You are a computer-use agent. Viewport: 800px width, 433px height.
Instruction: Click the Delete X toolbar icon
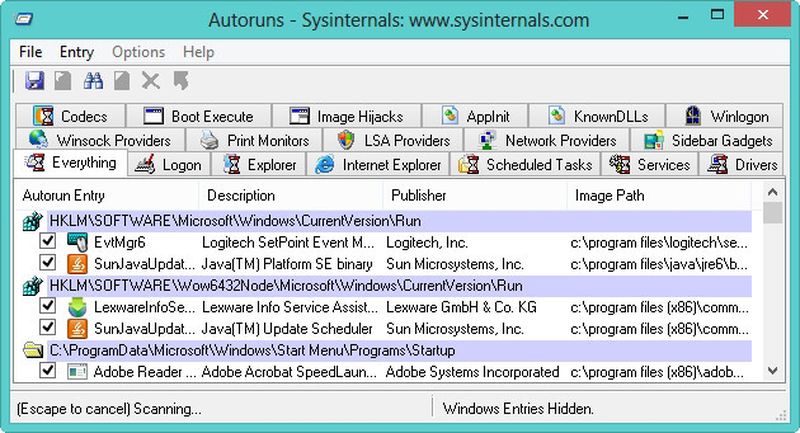(151, 81)
